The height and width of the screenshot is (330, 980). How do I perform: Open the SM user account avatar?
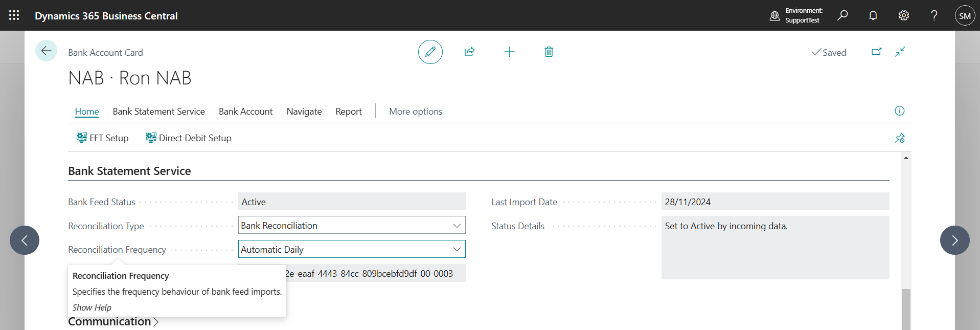pos(965,16)
